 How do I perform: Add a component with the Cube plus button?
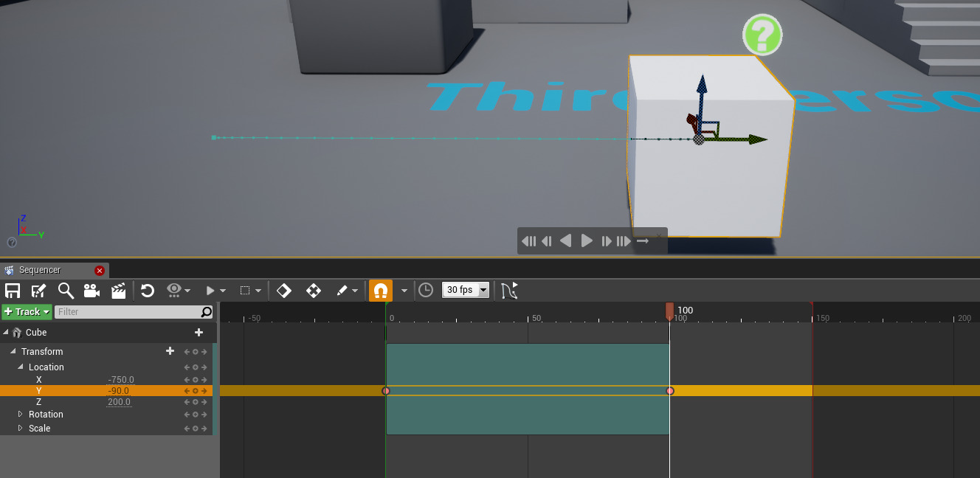tap(199, 332)
